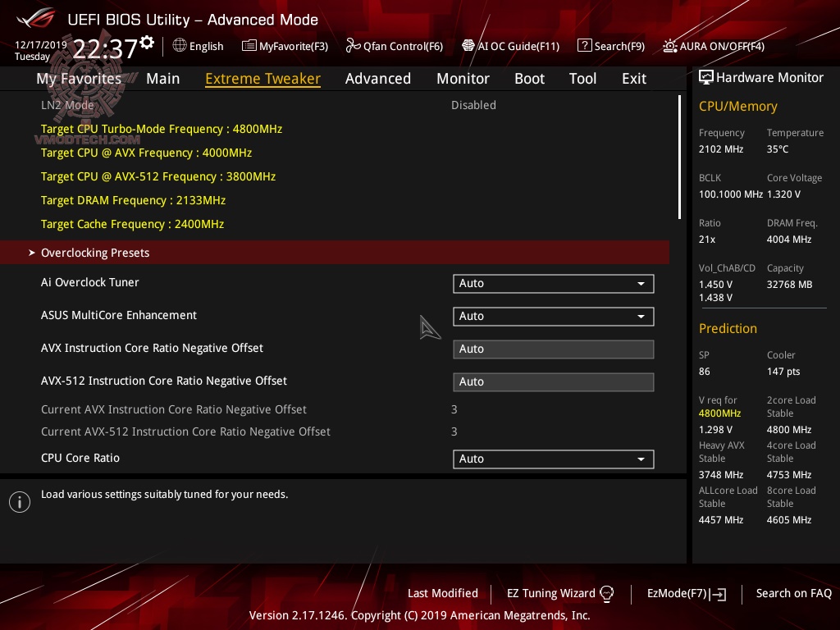Click the 147 pts cooler score

pyautogui.click(x=783, y=372)
